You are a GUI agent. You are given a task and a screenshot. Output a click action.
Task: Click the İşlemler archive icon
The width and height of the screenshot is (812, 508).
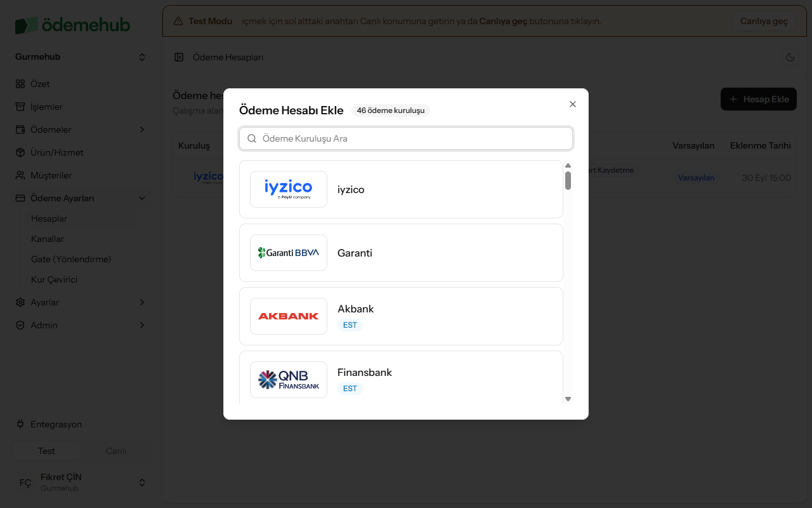(x=20, y=107)
